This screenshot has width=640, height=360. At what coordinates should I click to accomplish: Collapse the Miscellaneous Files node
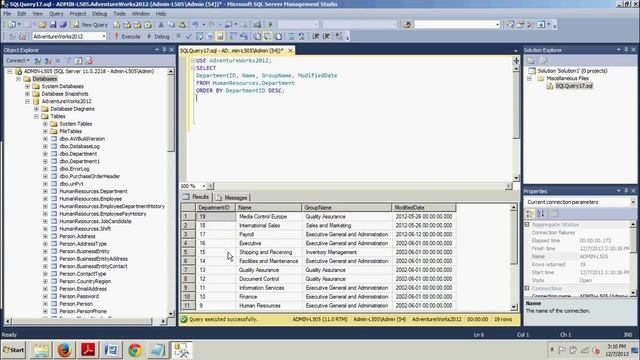click(529, 78)
